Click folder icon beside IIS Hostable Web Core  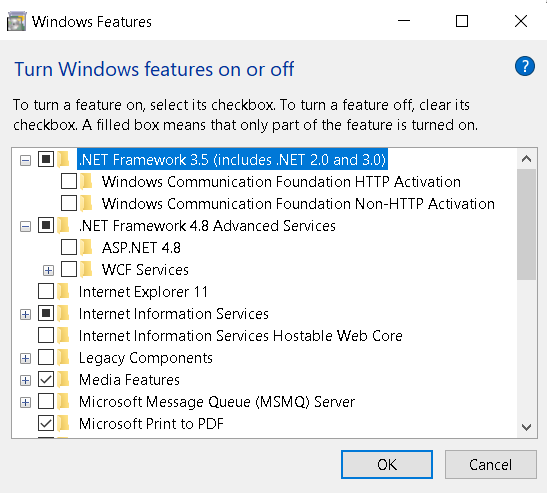pos(64,336)
